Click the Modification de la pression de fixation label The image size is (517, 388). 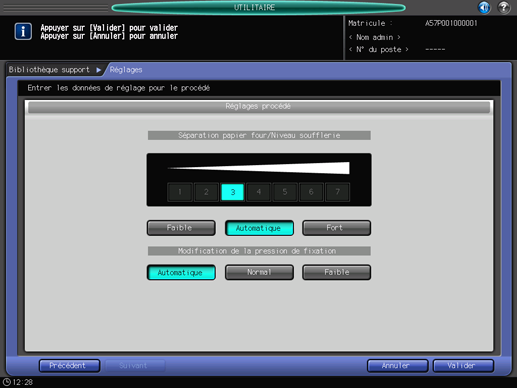coord(259,251)
